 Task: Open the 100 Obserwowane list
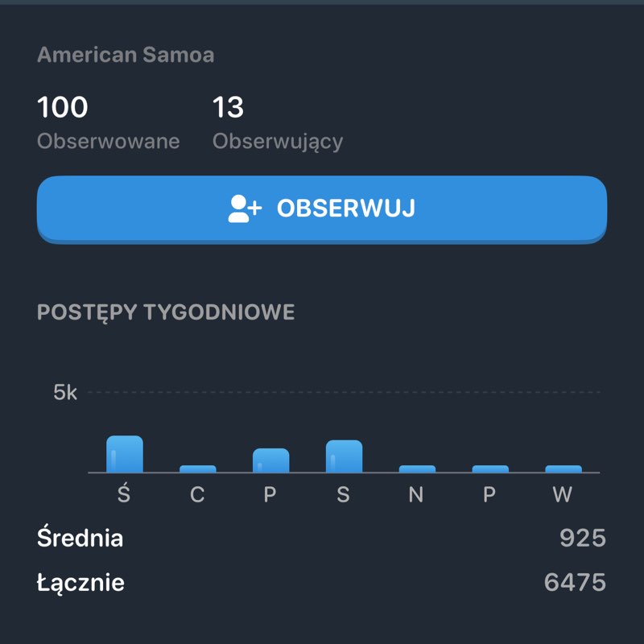(x=108, y=123)
